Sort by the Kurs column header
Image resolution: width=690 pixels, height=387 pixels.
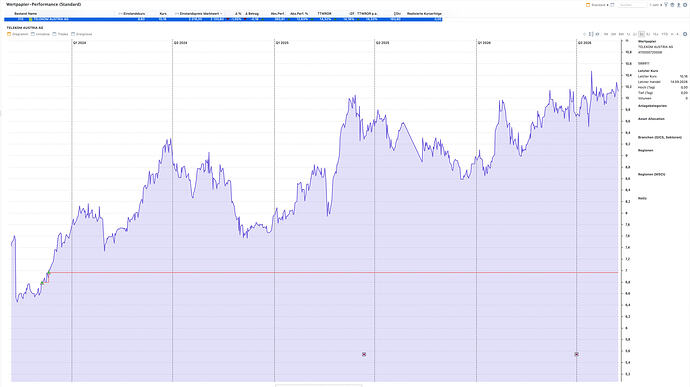click(163, 14)
